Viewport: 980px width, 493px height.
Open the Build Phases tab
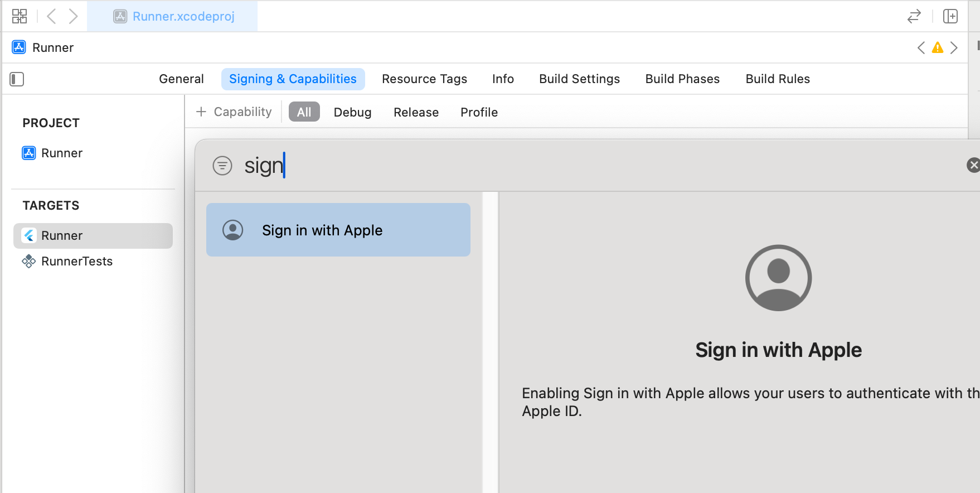coord(682,79)
